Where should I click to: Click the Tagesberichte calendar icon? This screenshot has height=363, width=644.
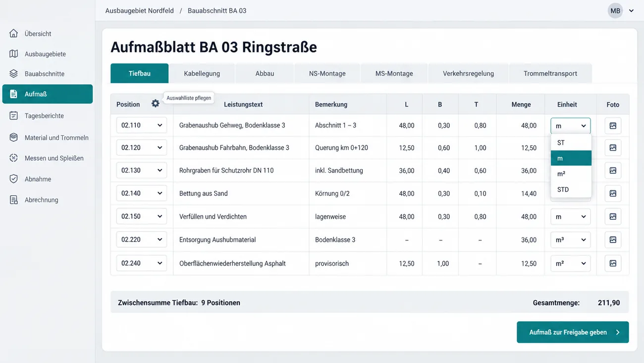click(14, 116)
